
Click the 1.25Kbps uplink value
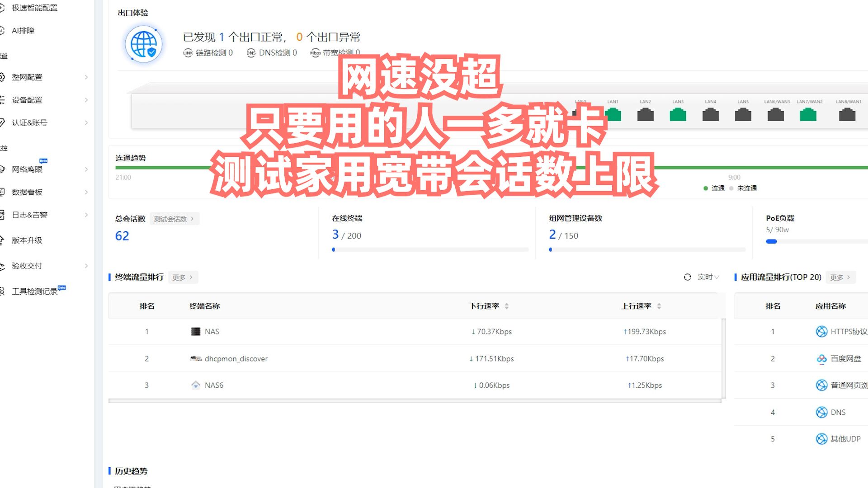645,385
